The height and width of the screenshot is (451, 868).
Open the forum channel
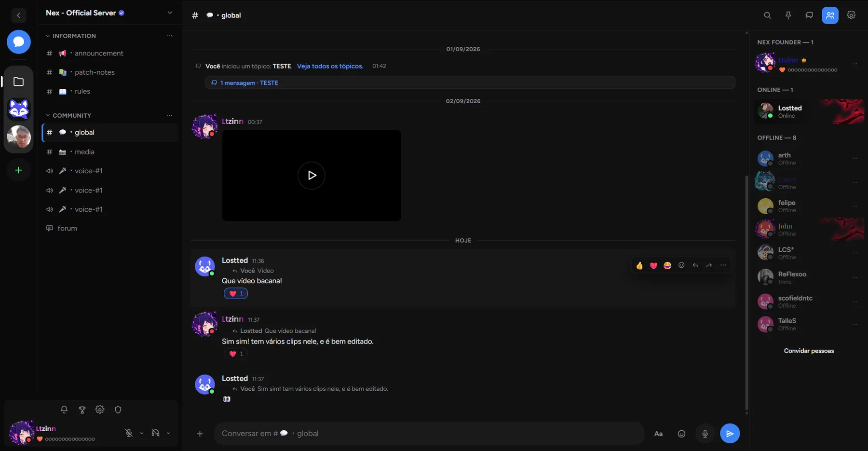(110, 228)
